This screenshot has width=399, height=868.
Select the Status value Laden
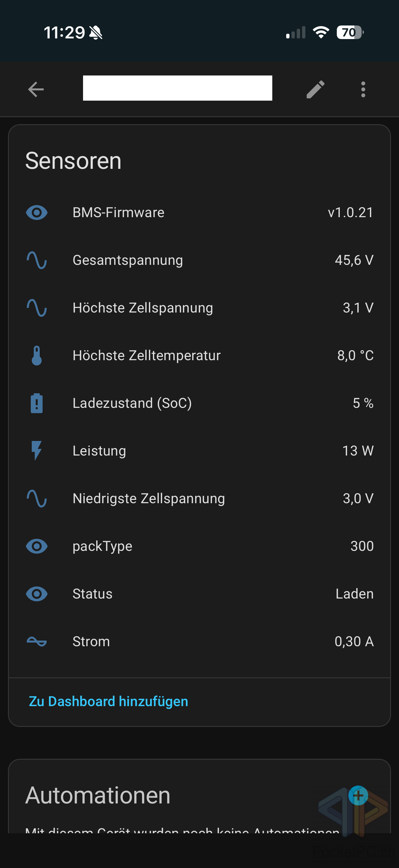click(355, 594)
